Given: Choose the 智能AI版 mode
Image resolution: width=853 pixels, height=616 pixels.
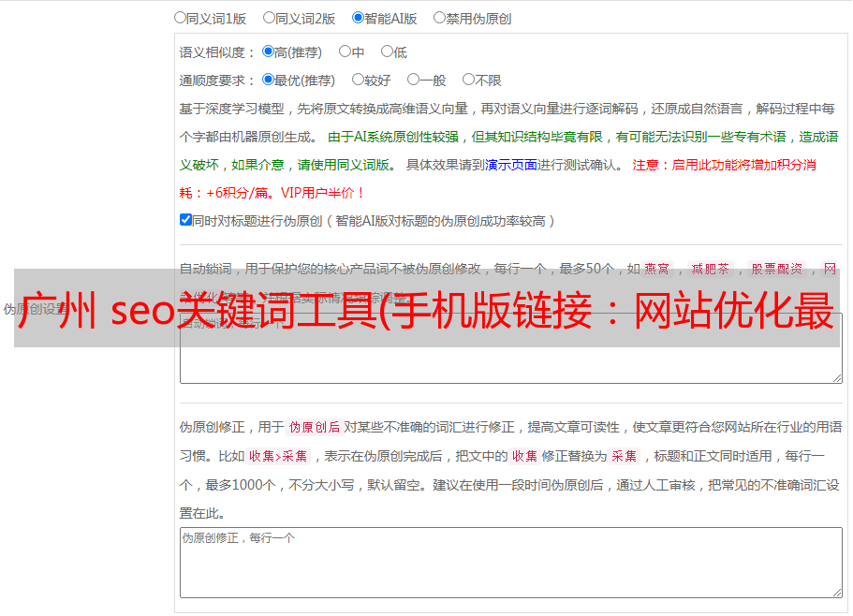Looking at the screenshot, I should tap(358, 18).
